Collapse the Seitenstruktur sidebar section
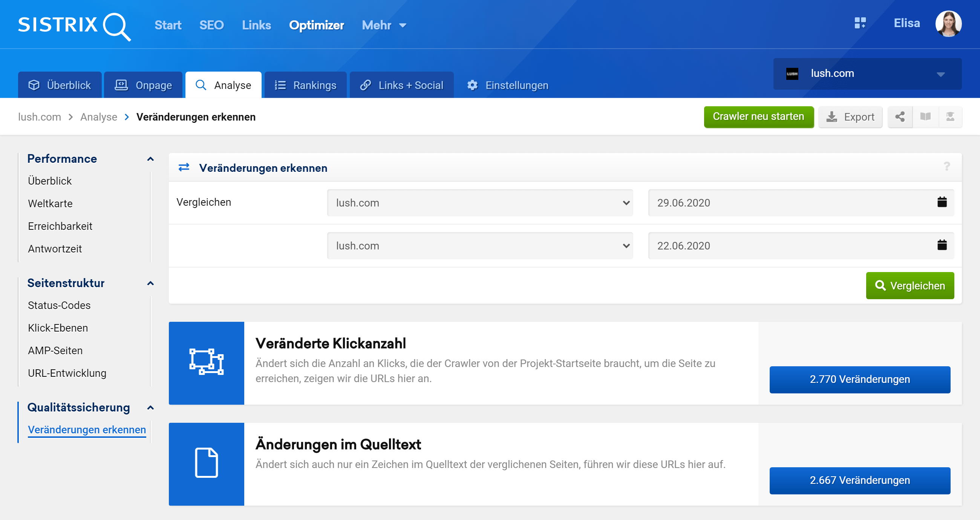 point(150,283)
